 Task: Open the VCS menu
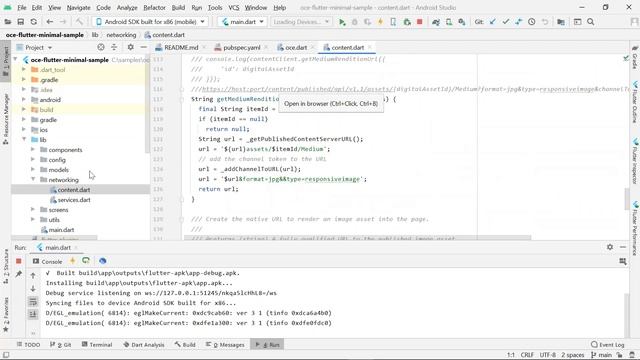pyautogui.click(x=233, y=7)
